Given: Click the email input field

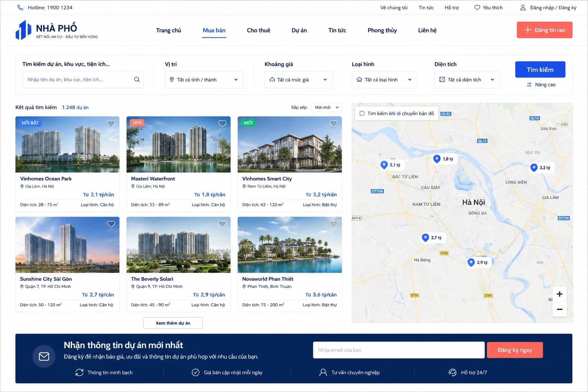Looking at the screenshot, I should pyautogui.click(x=399, y=350).
